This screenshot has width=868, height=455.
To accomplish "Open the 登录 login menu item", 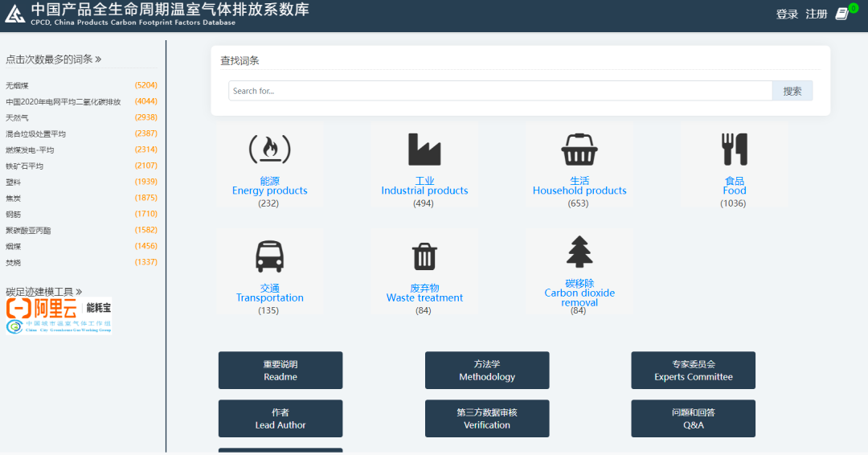I will click(787, 14).
